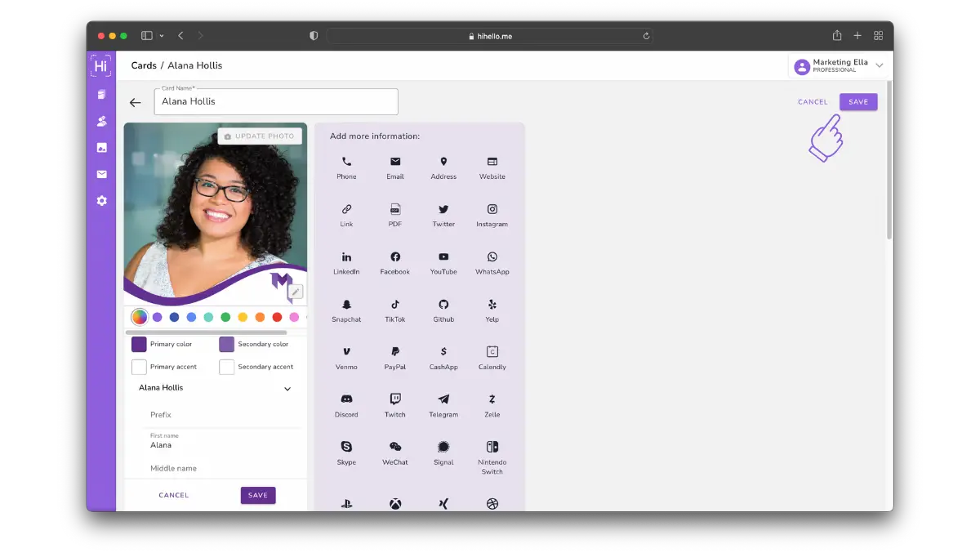Click Safari share icon
The height and width of the screenshot is (553, 980).
click(837, 35)
